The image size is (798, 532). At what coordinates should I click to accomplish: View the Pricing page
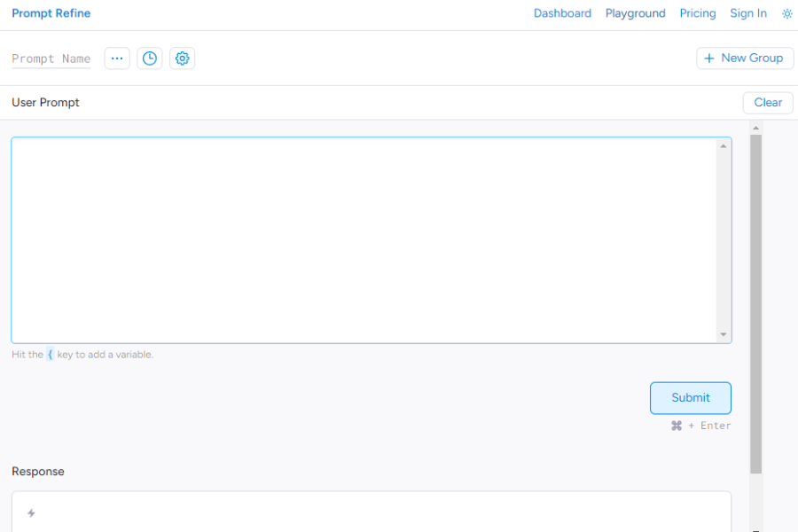point(697,13)
